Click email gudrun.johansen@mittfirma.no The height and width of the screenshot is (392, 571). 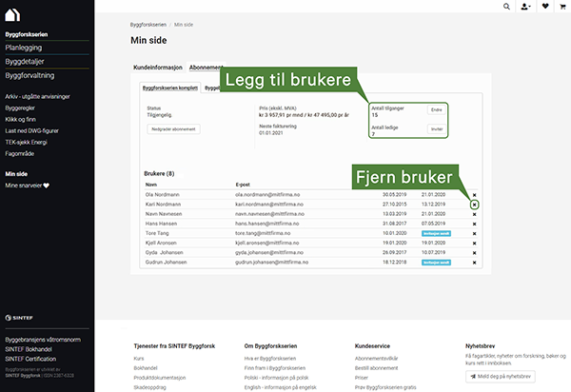pyautogui.click(x=271, y=263)
